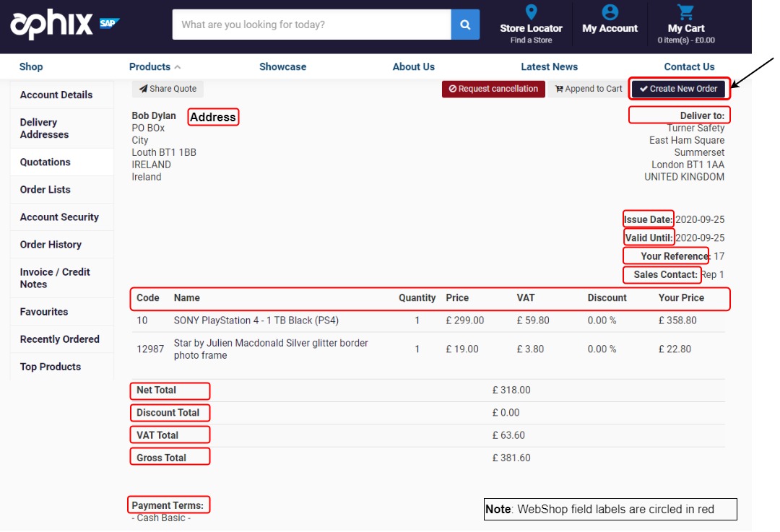Click the Create New Order button
780x532 pixels.
(678, 89)
